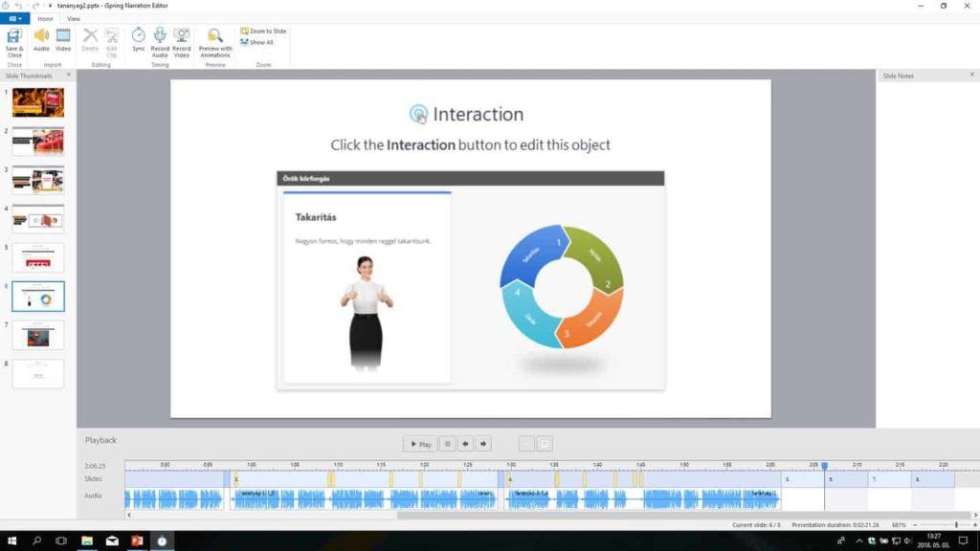The height and width of the screenshot is (551, 980).
Task: Start Record Audio with microphone icon
Action: point(160,39)
